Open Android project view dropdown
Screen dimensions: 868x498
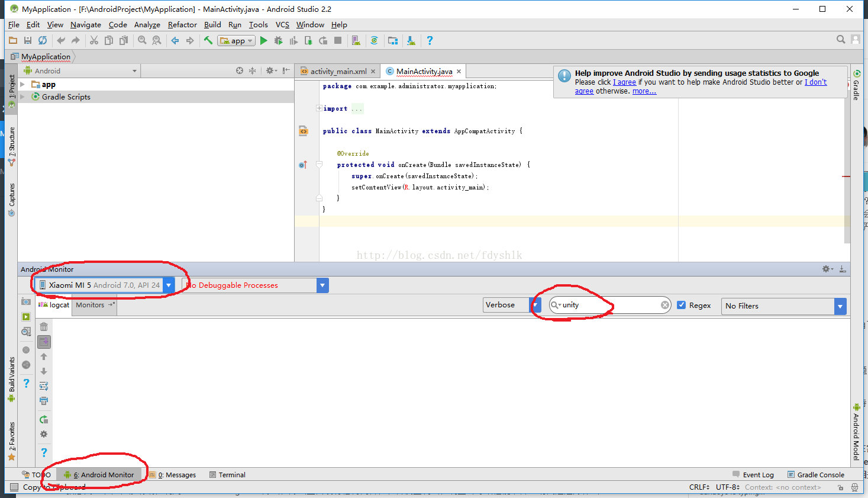(x=80, y=71)
